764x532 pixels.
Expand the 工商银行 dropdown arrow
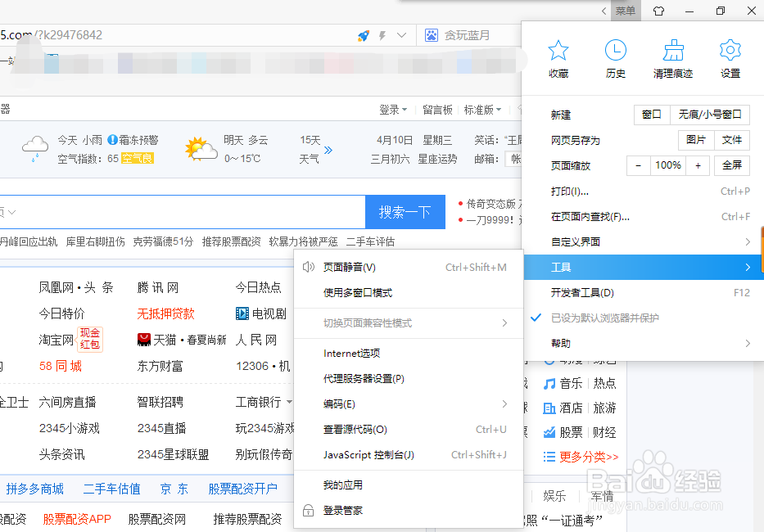289,403
